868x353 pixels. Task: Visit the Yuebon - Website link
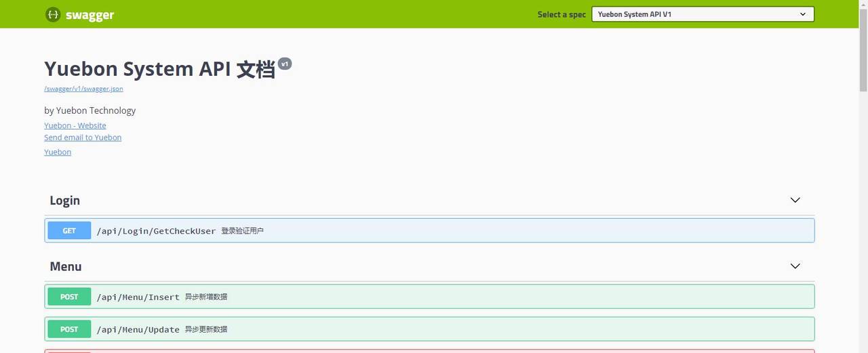(75, 125)
